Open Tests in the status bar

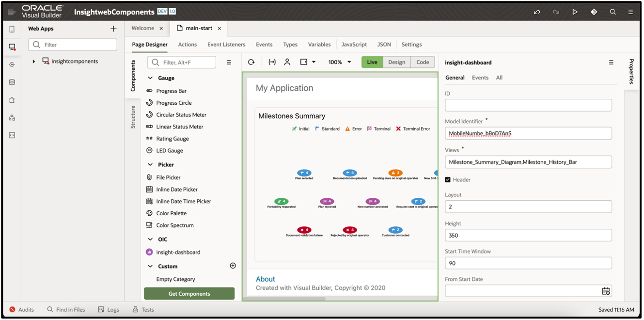tap(143, 309)
